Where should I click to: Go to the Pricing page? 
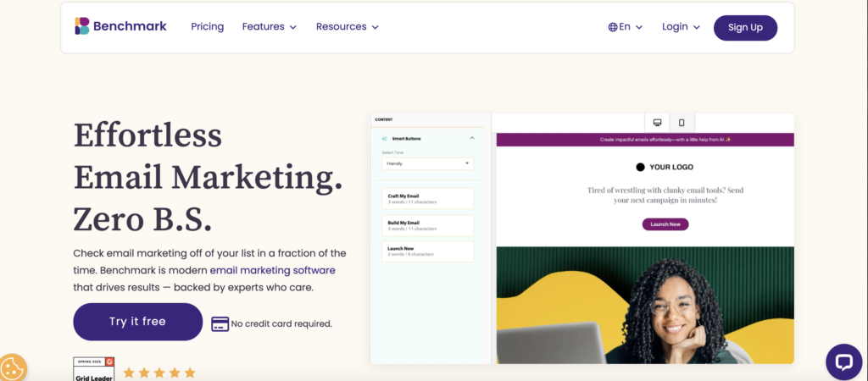coord(207,26)
